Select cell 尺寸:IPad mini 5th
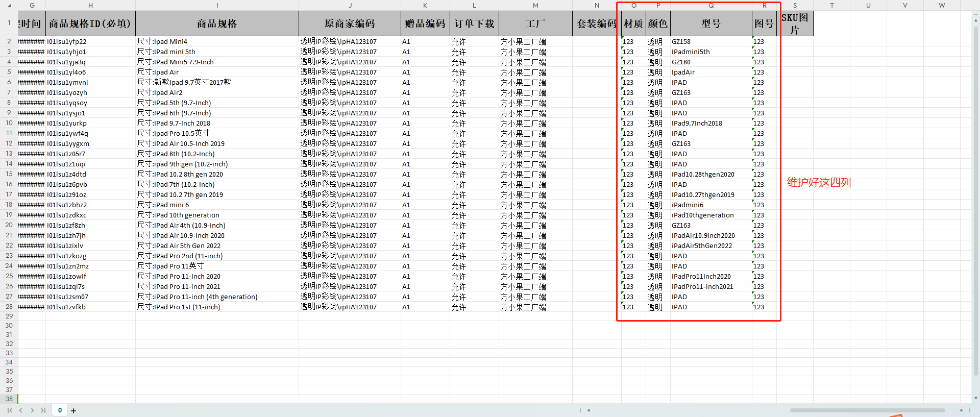Viewport: 980px width, 417px height. coord(217,52)
